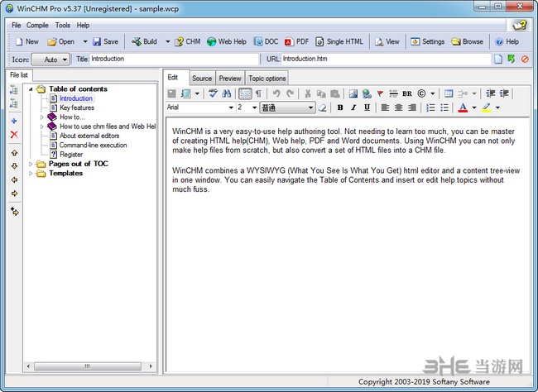This screenshot has width=538, height=392.
Task: Align text center
Action: [398, 108]
